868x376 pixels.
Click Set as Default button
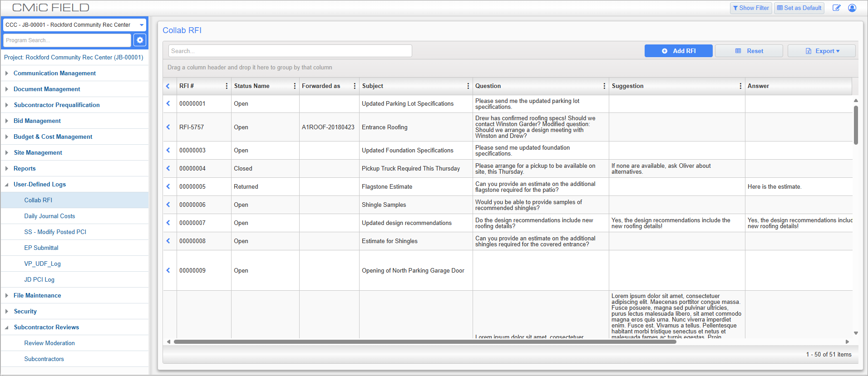(799, 8)
